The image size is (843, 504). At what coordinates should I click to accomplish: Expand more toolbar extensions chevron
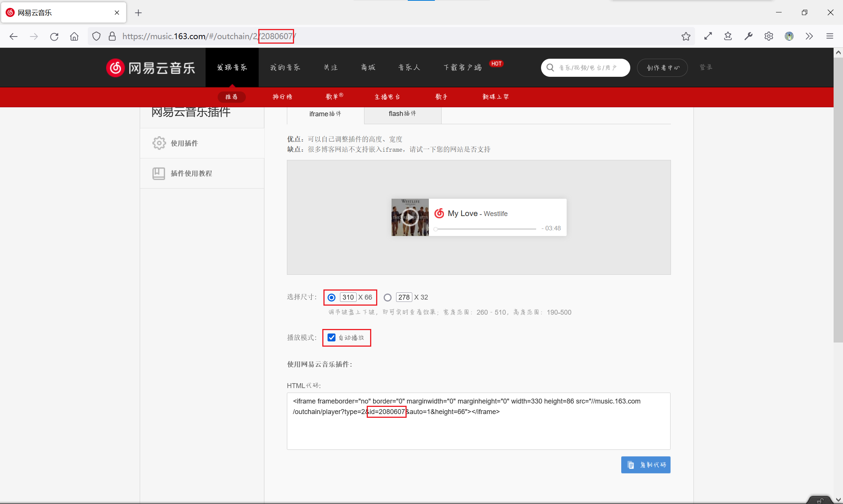point(809,36)
